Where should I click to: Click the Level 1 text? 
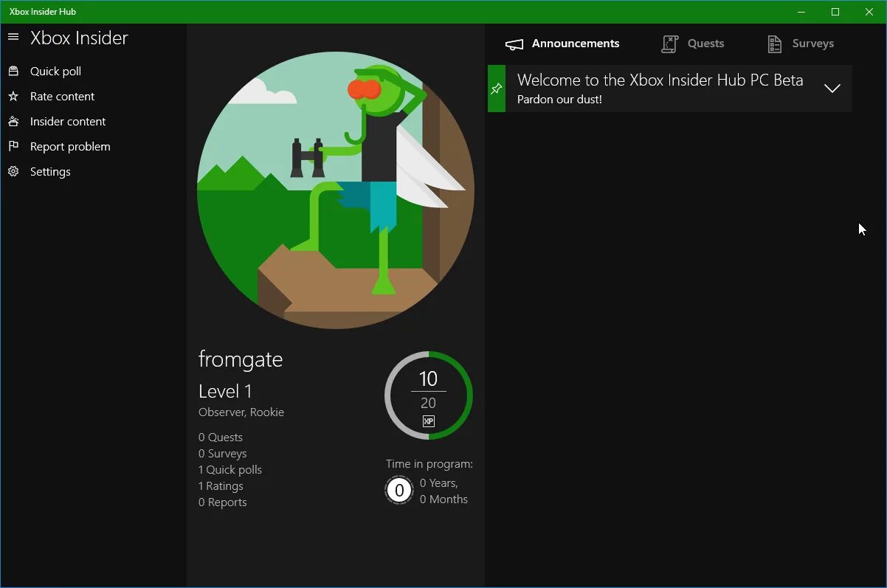(x=225, y=392)
